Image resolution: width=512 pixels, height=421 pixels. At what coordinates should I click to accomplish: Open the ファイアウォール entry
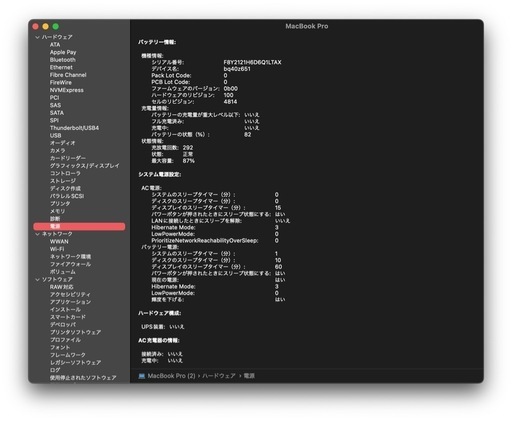point(70,264)
